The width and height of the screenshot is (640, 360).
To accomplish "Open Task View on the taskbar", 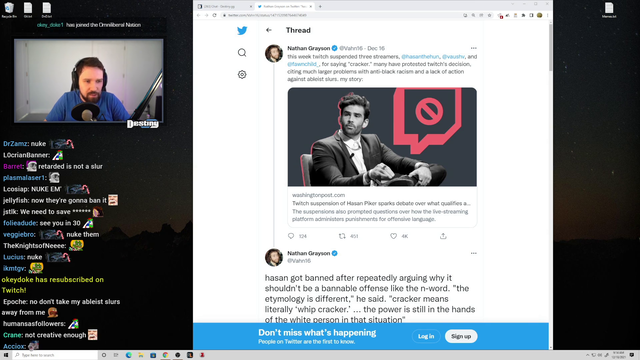I will click(116, 355).
